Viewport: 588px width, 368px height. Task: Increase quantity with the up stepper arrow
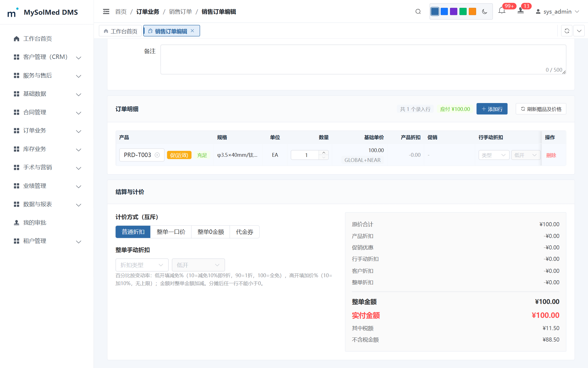tap(324, 152)
